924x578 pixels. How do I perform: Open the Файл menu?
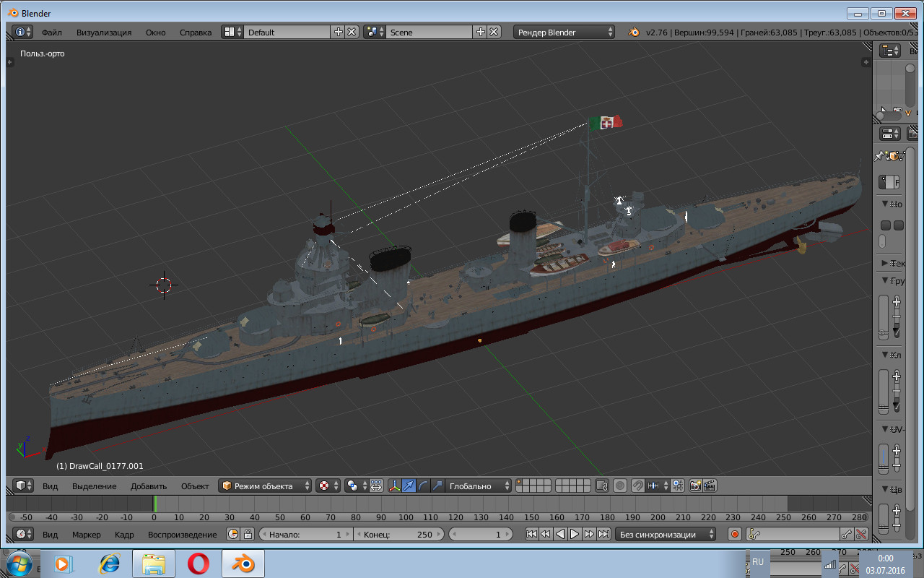click(x=51, y=32)
